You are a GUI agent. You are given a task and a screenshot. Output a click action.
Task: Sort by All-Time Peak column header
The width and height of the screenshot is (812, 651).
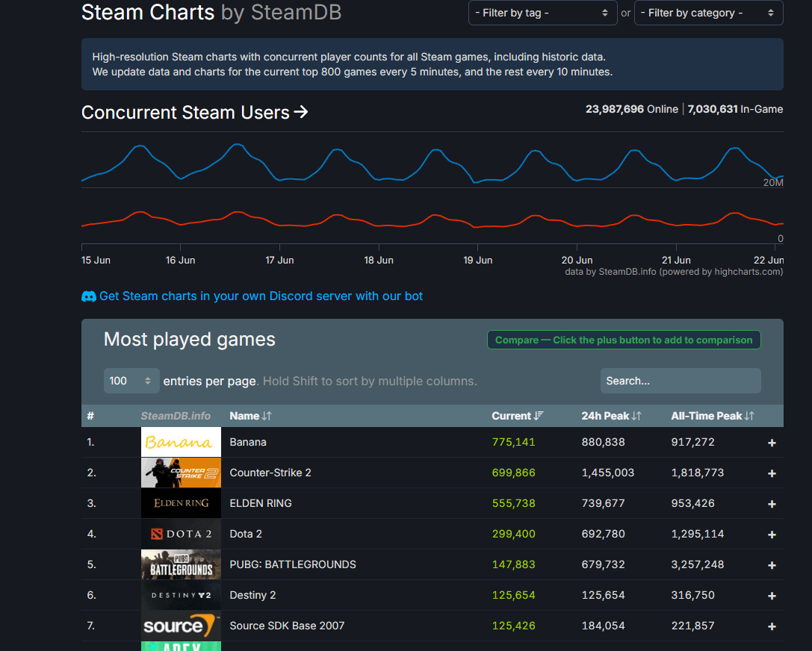click(712, 416)
